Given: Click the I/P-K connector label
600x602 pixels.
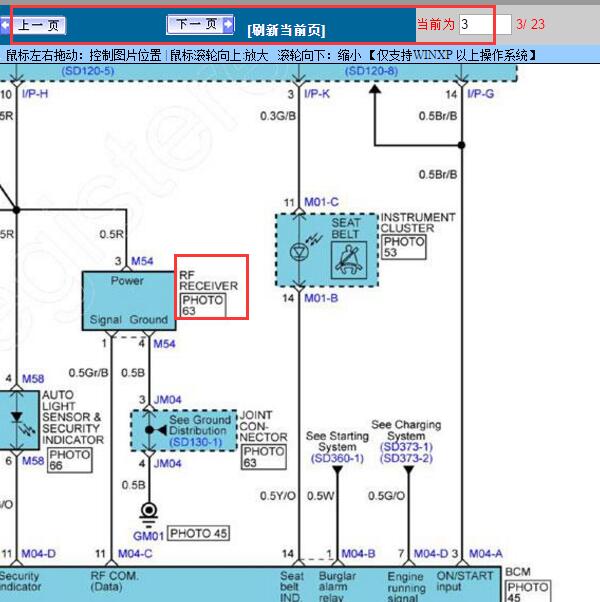Looking at the screenshot, I should click(x=317, y=94).
